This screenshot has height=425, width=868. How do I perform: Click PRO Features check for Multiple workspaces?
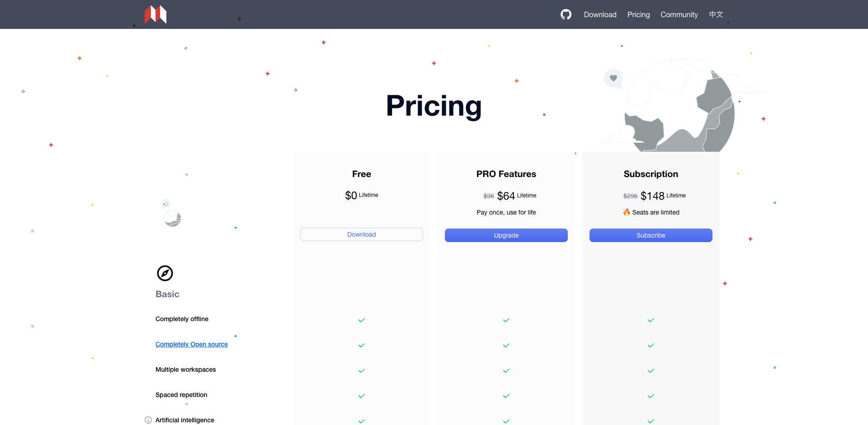point(506,371)
